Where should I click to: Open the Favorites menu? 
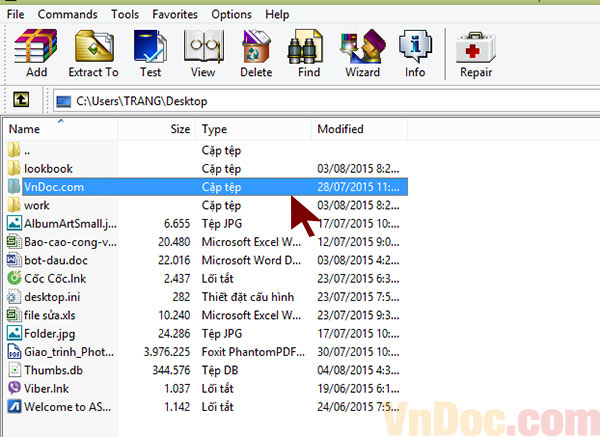tap(175, 15)
